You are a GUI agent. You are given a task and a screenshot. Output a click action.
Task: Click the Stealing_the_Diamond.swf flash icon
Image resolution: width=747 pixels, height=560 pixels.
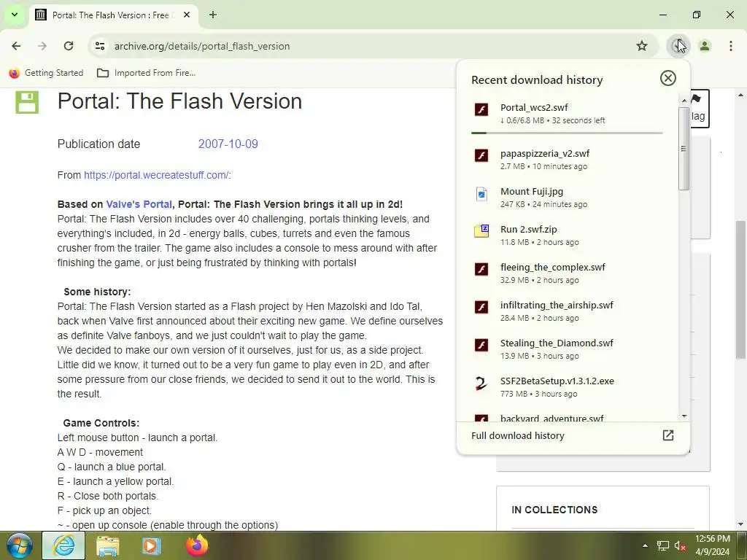tap(481, 345)
